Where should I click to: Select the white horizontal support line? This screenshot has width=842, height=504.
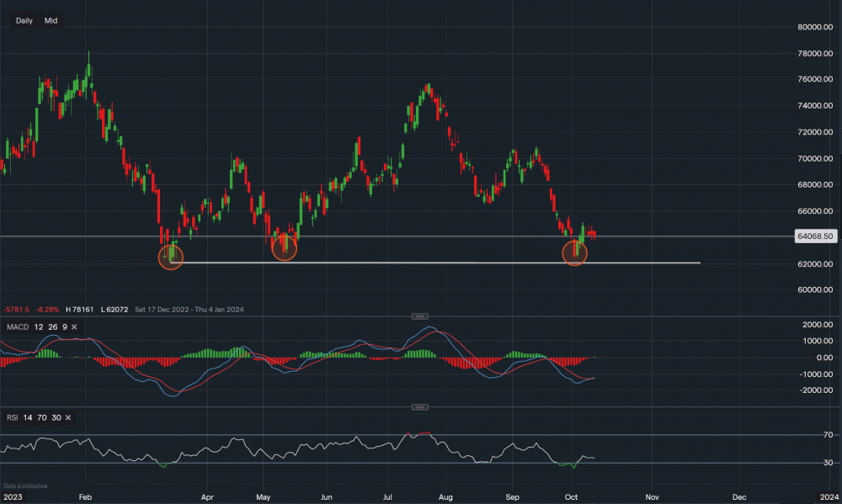point(438,263)
